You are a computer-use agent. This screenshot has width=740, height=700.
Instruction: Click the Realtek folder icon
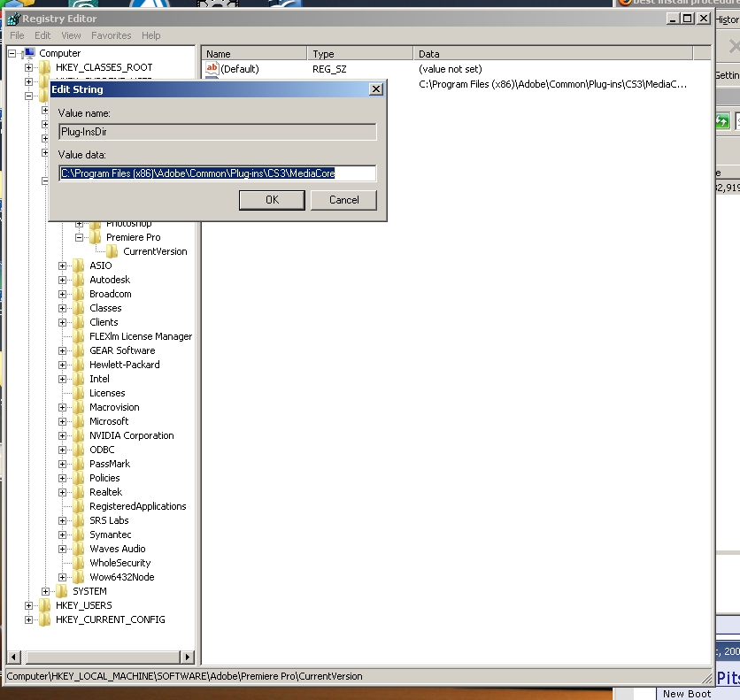pyautogui.click(x=79, y=491)
